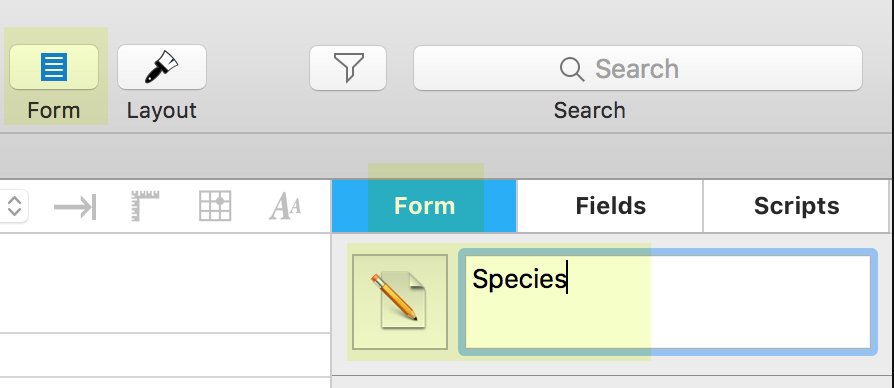Click the down chevron of the stepper
Screen dimensions: 894x388
click(15, 213)
